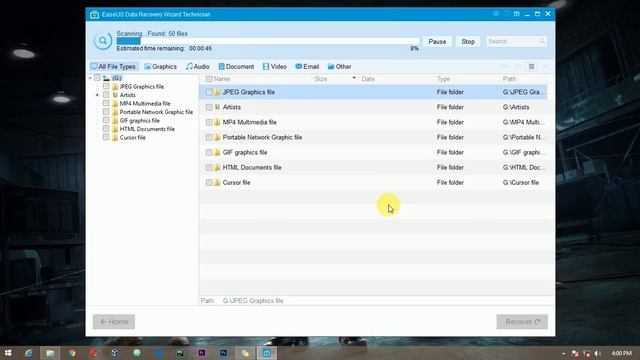Click the network icon in system tray
This screenshot has height=360, width=640.
coord(587,353)
